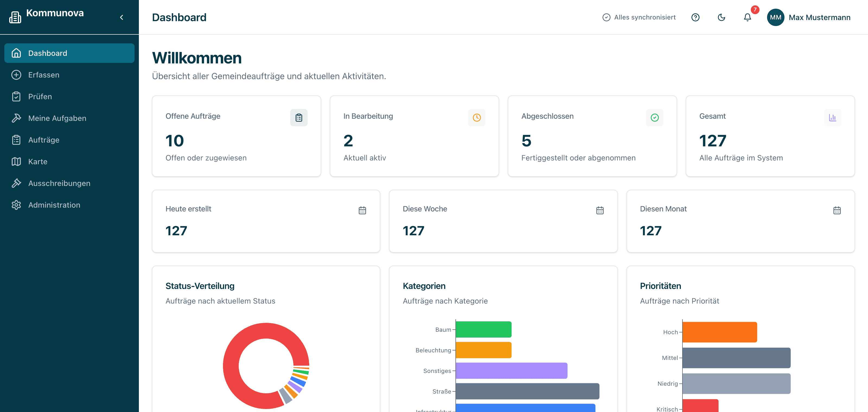Click the clipboard-check icon beside Prüfen
The height and width of the screenshot is (412, 868).
16,96
